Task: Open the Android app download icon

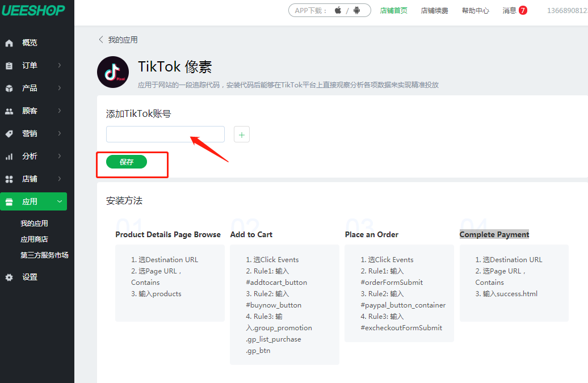Action: point(356,10)
